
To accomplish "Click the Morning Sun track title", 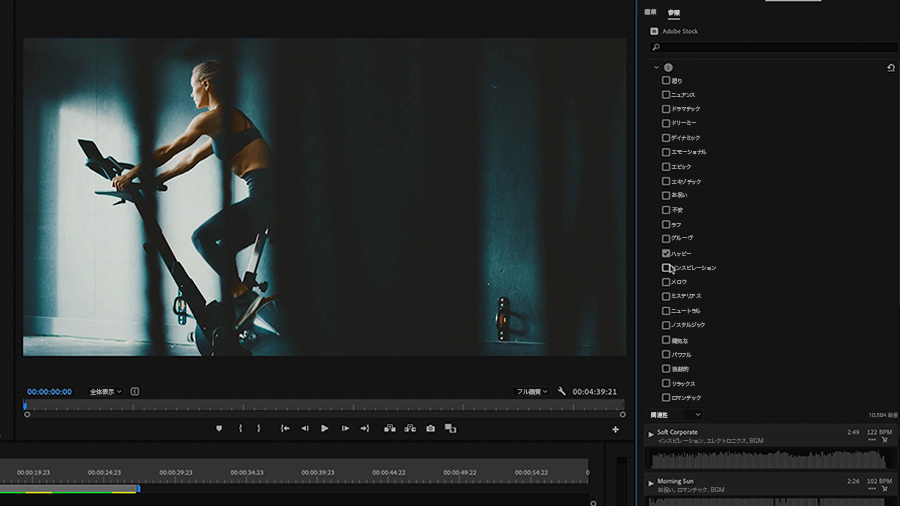I will (x=675, y=481).
